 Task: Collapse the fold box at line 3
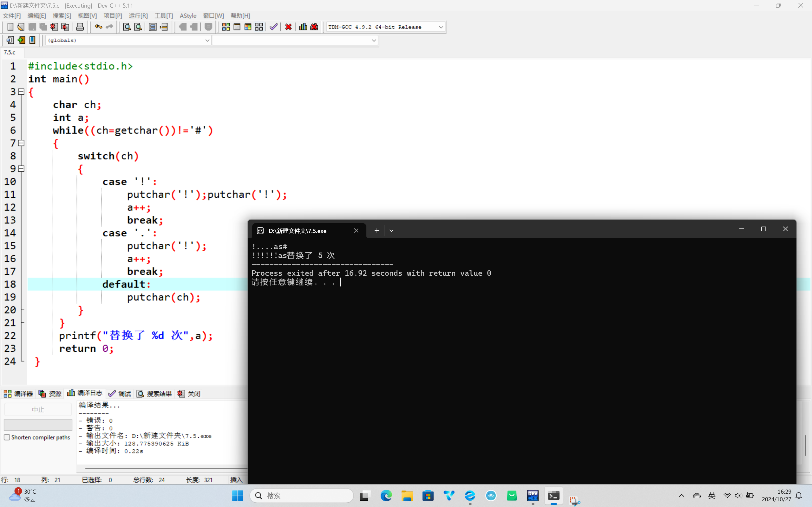click(x=21, y=92)
